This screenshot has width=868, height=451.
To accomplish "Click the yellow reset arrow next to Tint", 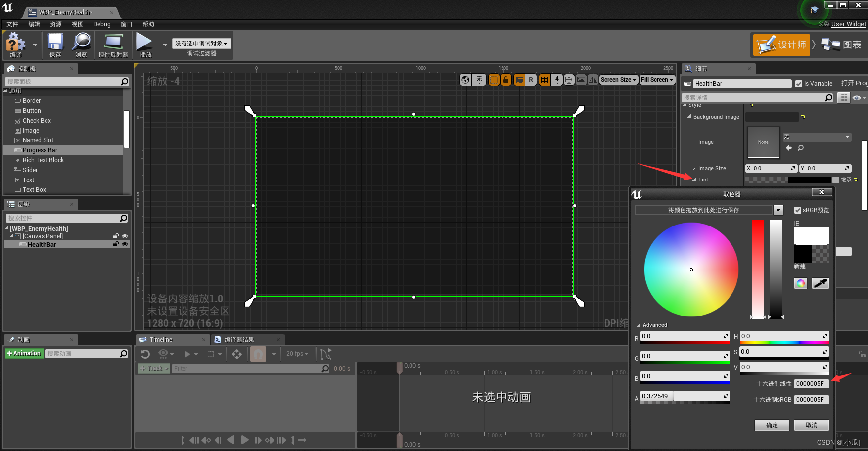I will [856, 180].
